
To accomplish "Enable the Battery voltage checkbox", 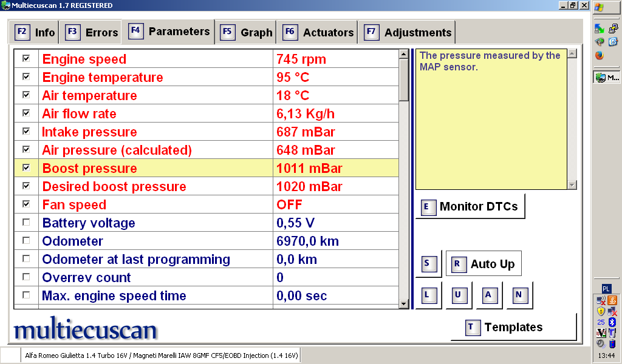I will click(x=26, y=223).
